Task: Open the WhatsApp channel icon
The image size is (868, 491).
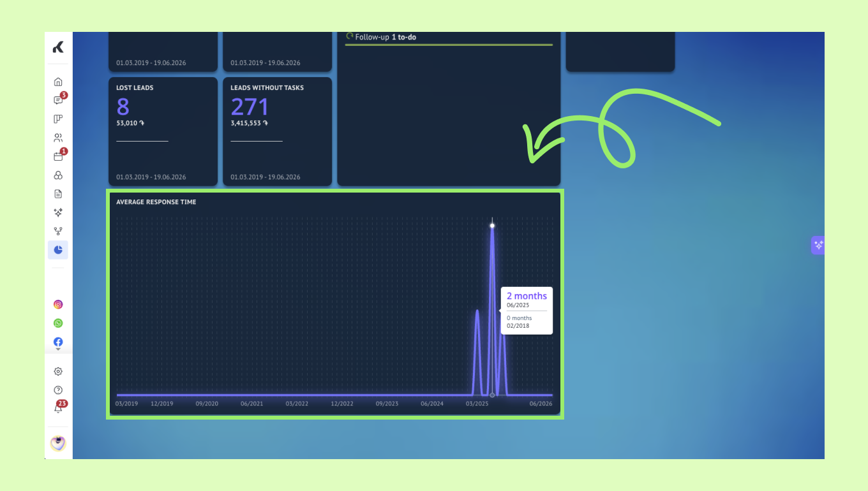Action: pos(58,323)
